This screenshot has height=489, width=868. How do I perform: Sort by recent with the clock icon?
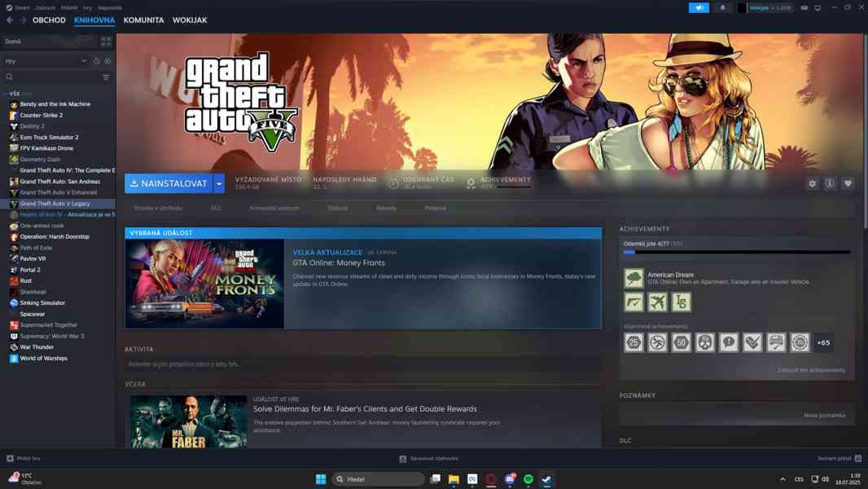point(96,61)
